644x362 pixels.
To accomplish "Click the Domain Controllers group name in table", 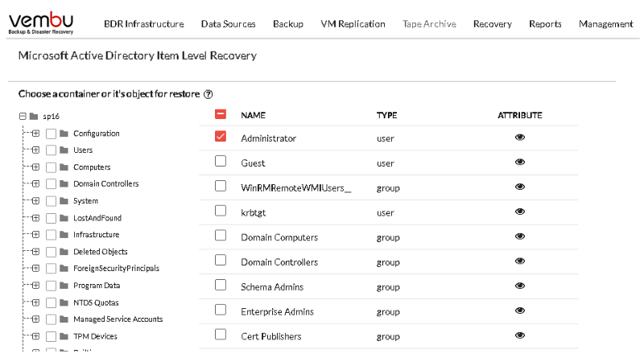I will 279,262.
